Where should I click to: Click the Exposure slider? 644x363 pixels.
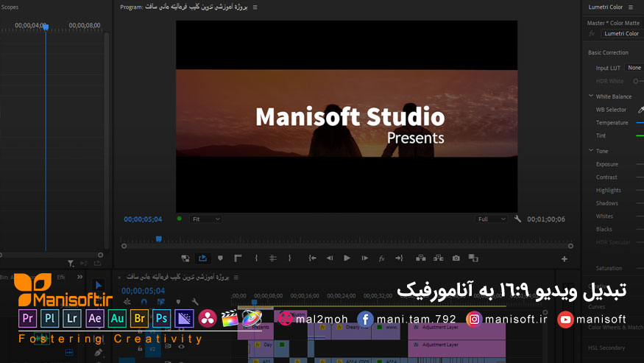640,164
